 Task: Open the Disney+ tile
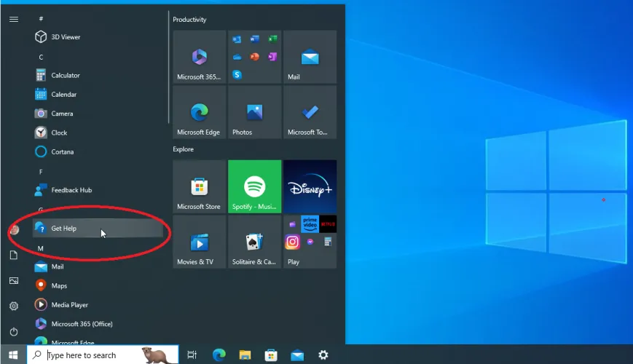(310, 186)
